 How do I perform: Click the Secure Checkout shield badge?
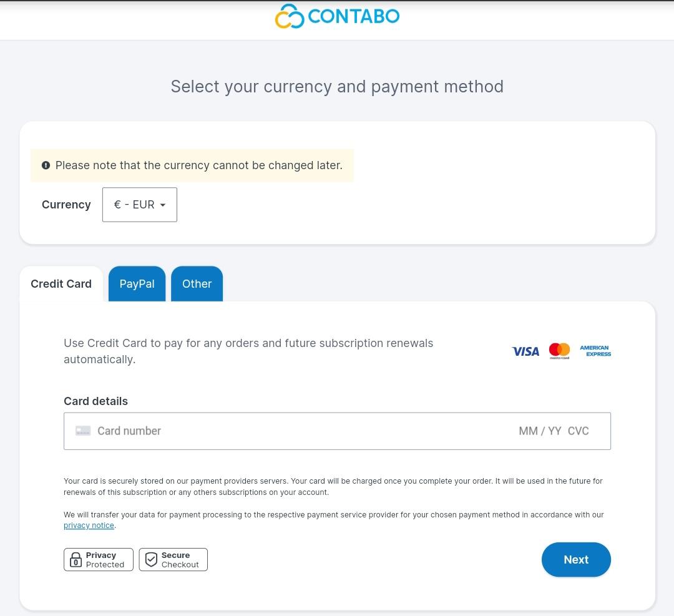click(x=173, y=560)
